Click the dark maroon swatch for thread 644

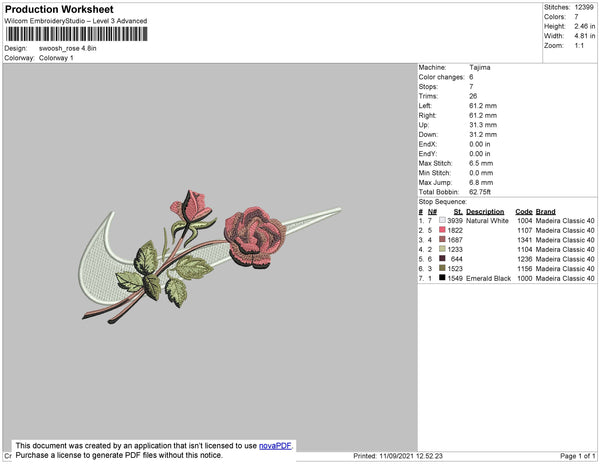pos(442,259)
